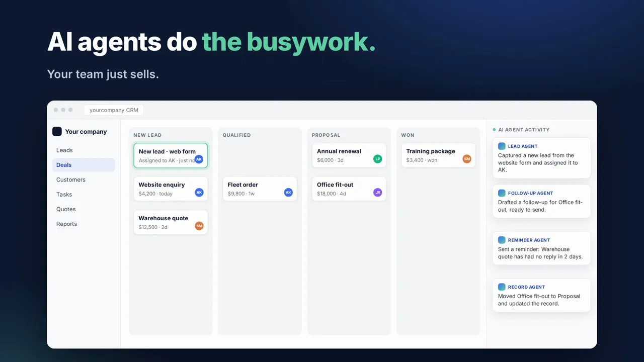This screenshot has height=362, width=644.
Task: Select Deals in the sidebar
Action: pos(84,165)
